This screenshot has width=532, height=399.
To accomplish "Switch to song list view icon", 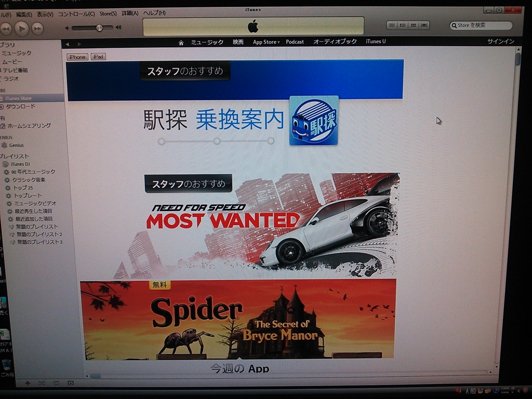I will pyautogui.click(x=392, y=25).
